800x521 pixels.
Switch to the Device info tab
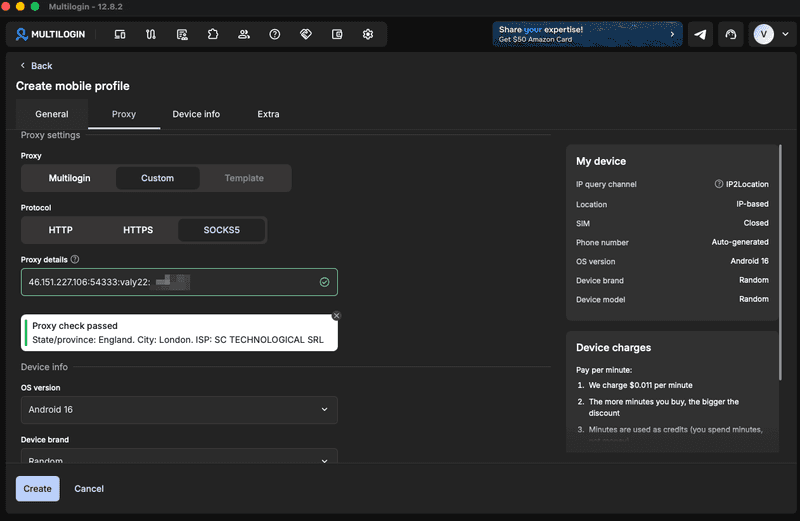[196, 114]
